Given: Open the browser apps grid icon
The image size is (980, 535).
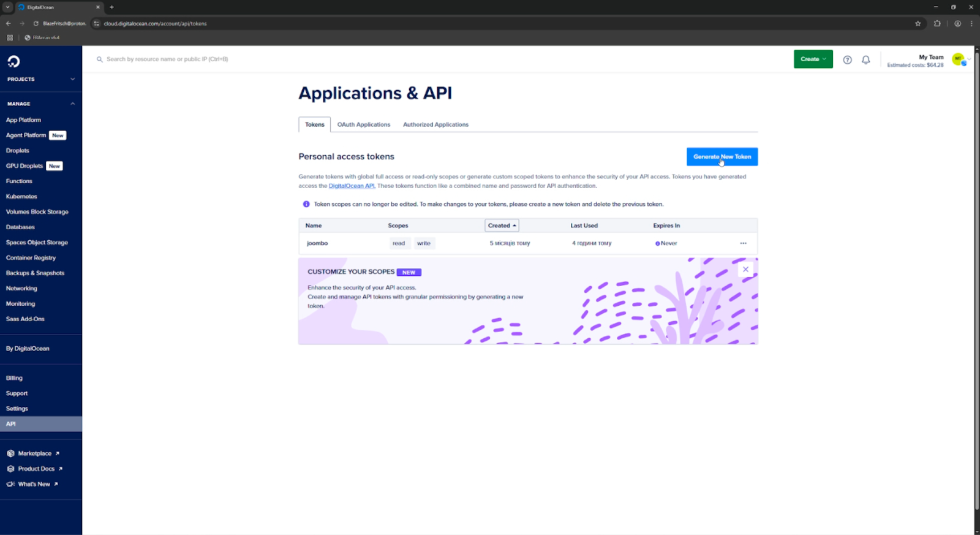Looking at the screenshot, I should 10,37.
